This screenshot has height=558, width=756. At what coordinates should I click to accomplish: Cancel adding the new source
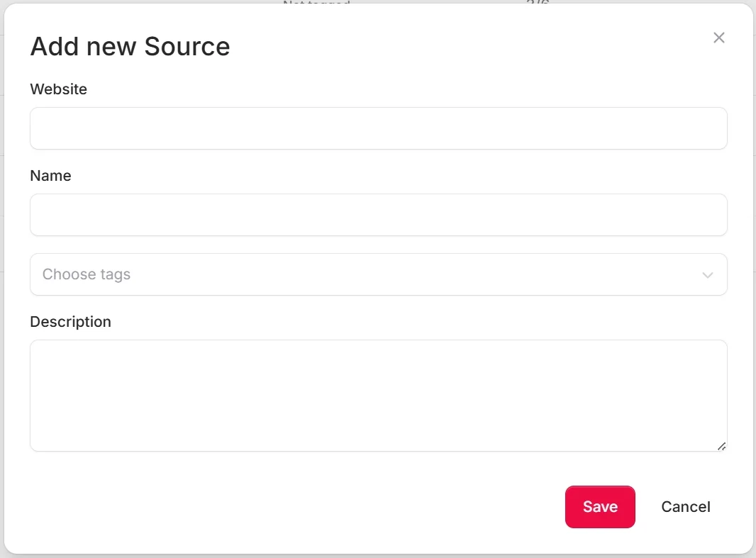(x=686, y=507)
